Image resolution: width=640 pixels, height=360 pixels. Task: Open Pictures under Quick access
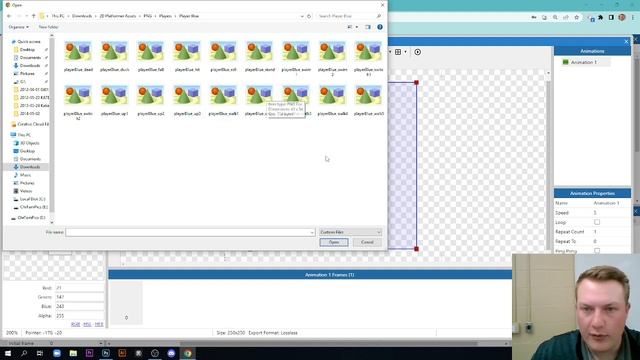[x=27, y=73]
